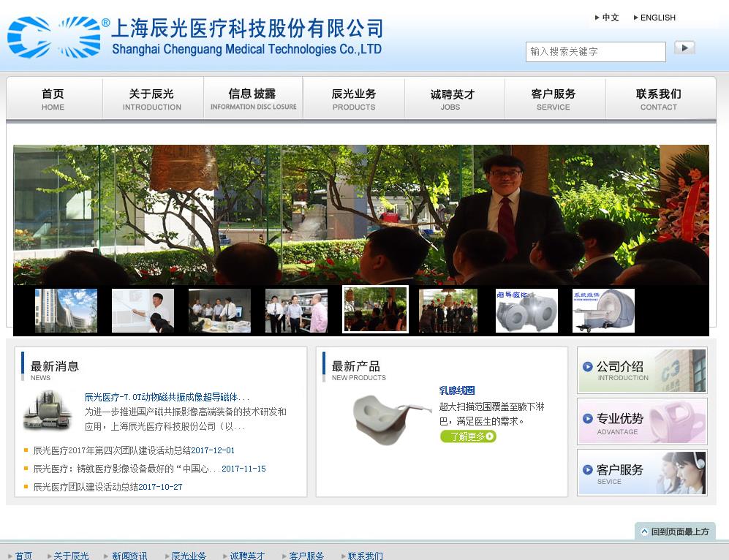Open the 客户服务 SEVICE banner

642,472
